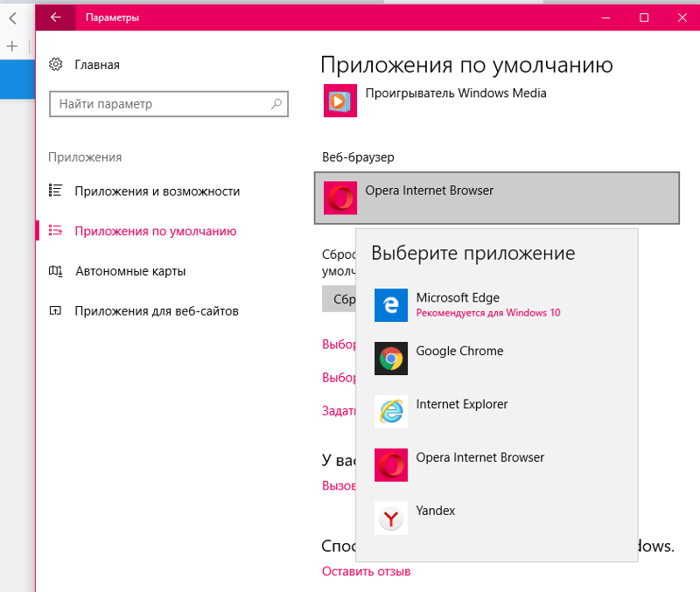Select Приложения по умолчанию in sidebar

tap(156, 231)
